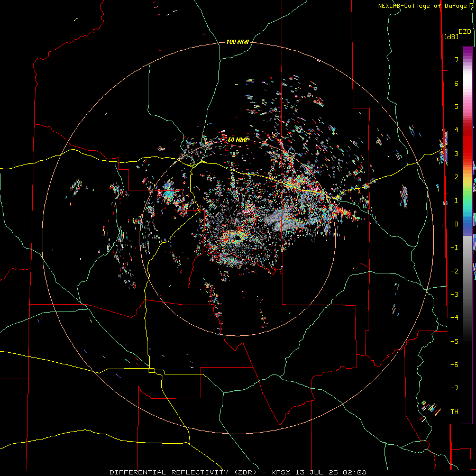Click the 5 value on the color scale
The image size is (476, 476).
456,106
